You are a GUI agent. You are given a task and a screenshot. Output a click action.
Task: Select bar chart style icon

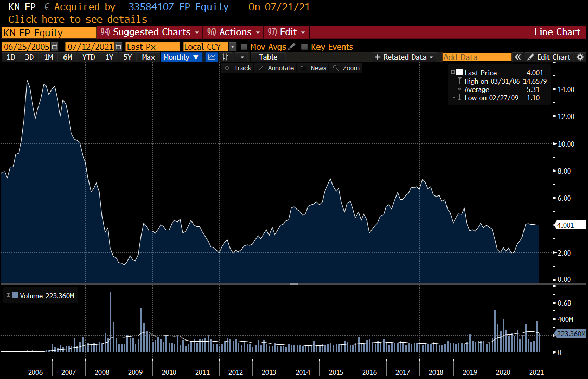click(225, 57)
